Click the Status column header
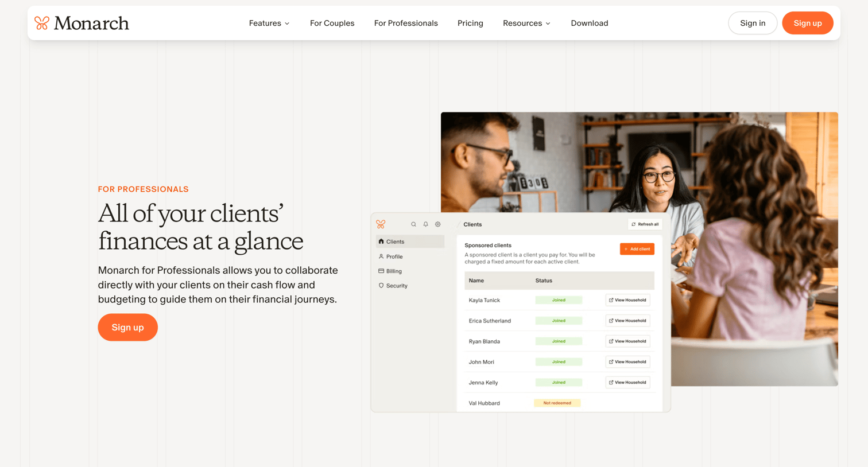The width and height of the screenshot is (868, 467). tap(544, 281)
